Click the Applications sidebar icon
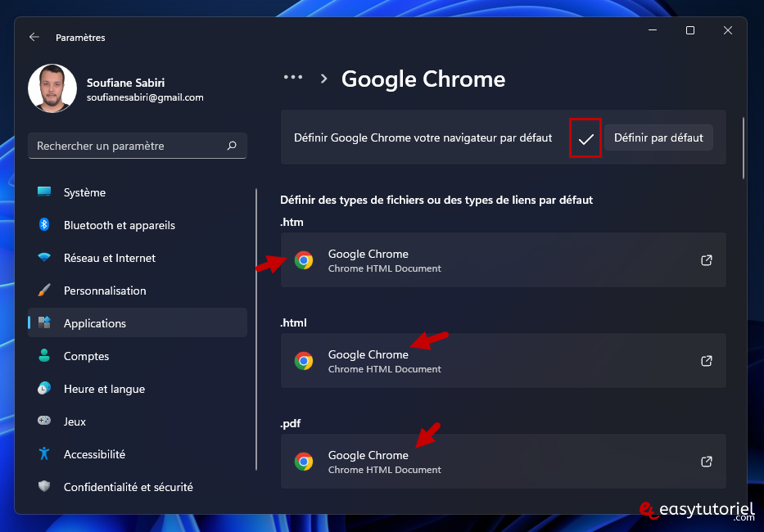 pyautogui.click(x=44, y=322)
